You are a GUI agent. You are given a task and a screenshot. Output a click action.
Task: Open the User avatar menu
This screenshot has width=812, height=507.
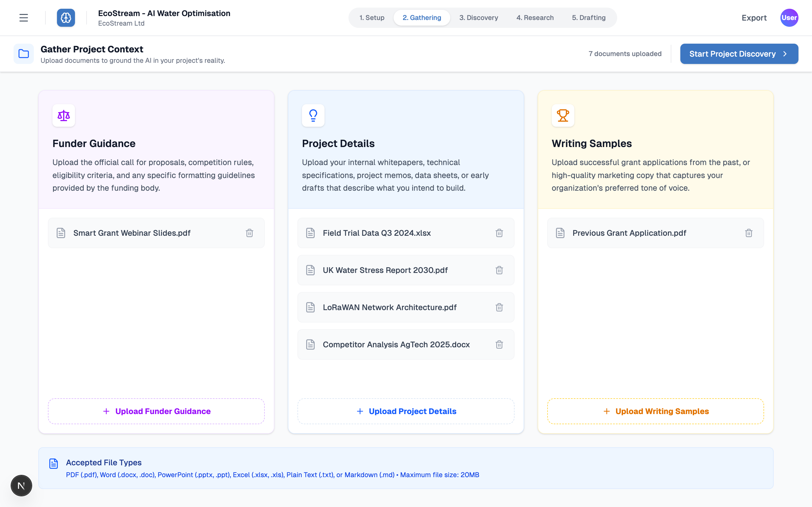tap(789, 18)
